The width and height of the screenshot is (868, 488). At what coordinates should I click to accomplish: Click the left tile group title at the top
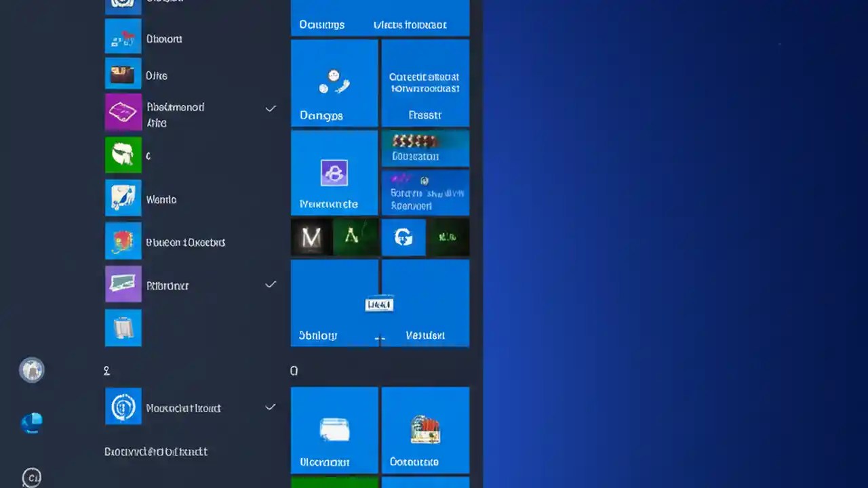321,24
